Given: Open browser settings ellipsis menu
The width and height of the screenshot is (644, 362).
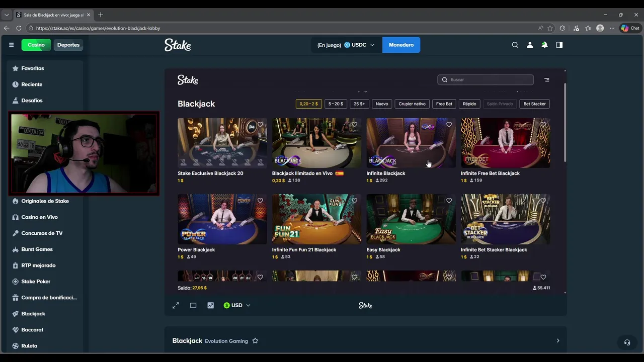Looking at the screenshot, I should click(x=612, y=28).
